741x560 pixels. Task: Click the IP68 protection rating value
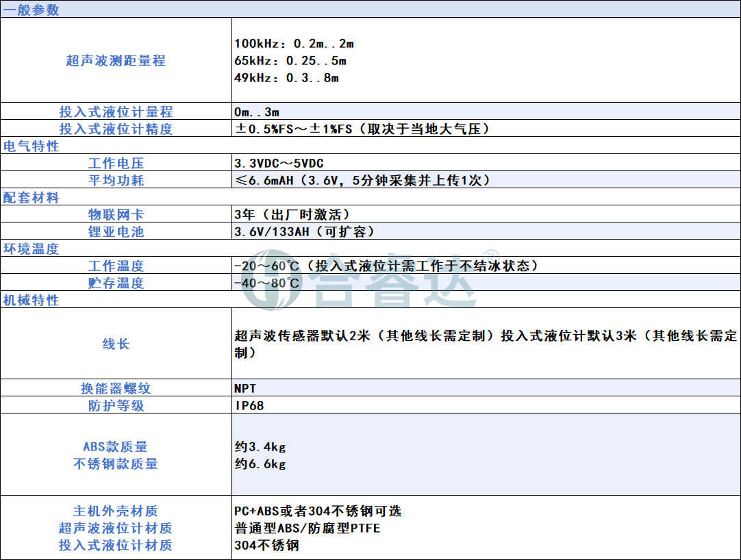point(249,405)
